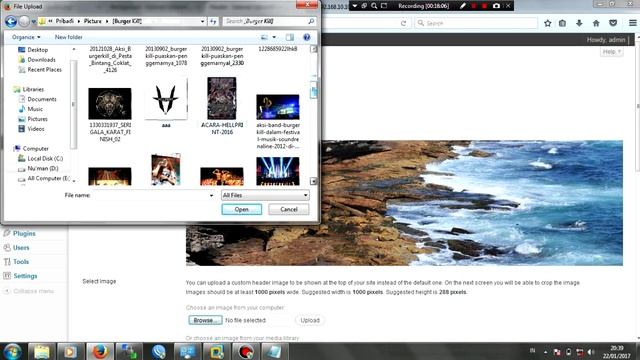
Task: Open the Settings menu in the WordPress sidebar
Action: (x=25, y=276)
